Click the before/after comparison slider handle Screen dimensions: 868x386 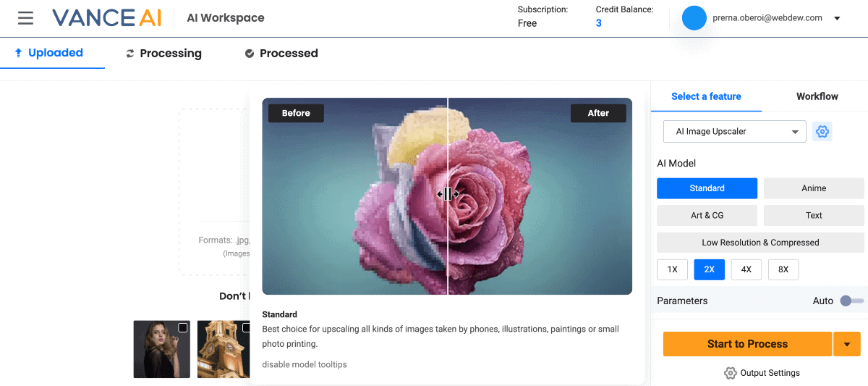click(448, 194)
